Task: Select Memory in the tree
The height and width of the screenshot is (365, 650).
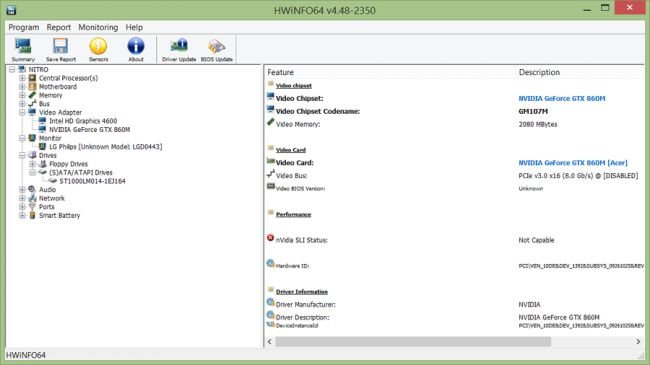Action: point(50,95)
